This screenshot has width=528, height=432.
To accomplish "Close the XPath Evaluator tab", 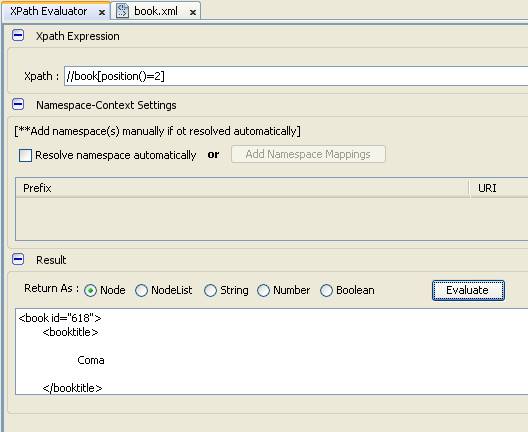I will click(102, 13).
